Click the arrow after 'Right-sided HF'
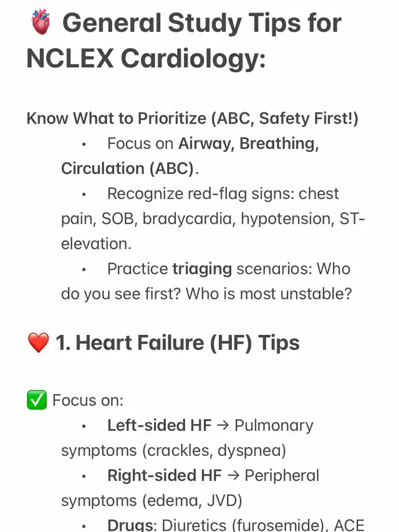This screenshot has height=532, width=399. (233, 476)
